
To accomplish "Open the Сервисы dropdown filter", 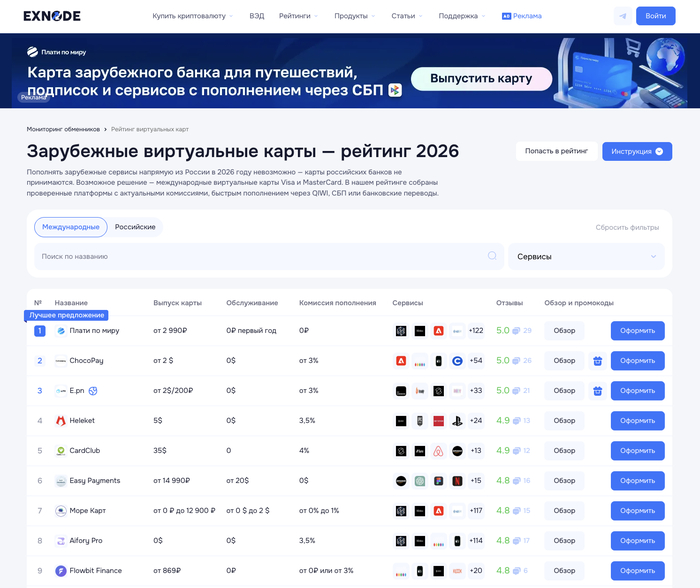I will click(586, 256).
